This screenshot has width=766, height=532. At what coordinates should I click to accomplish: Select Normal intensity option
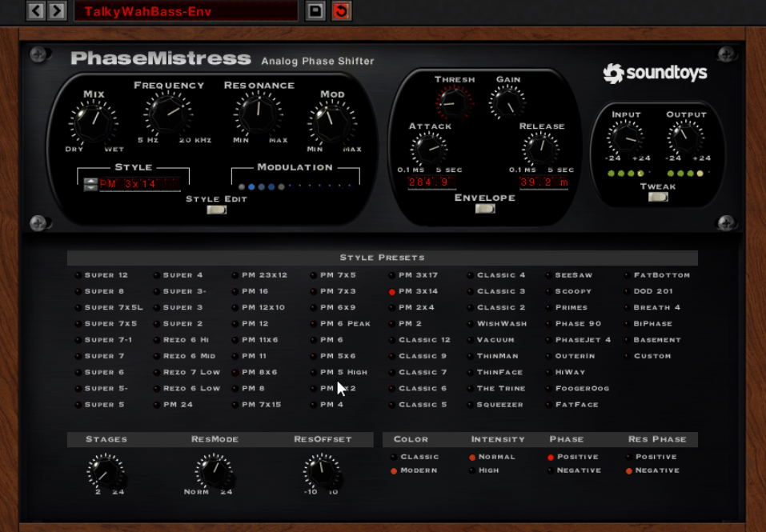tap(492, 457)
